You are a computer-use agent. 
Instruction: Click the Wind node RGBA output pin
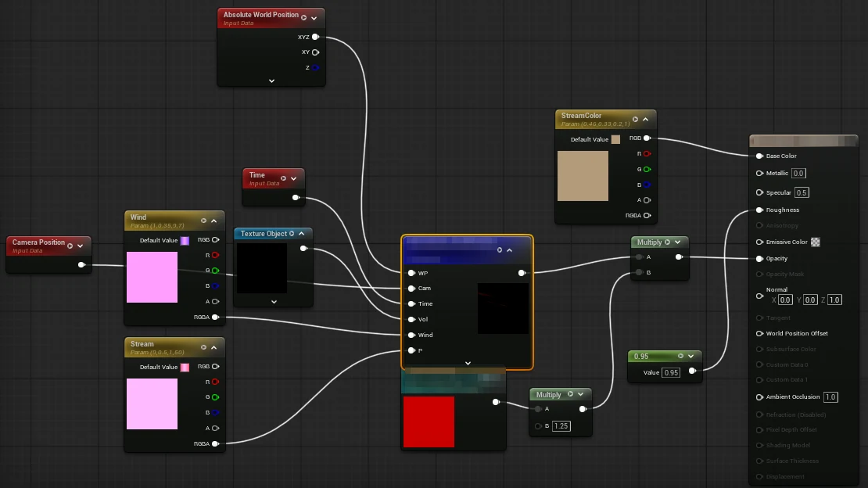coord(215,317)
